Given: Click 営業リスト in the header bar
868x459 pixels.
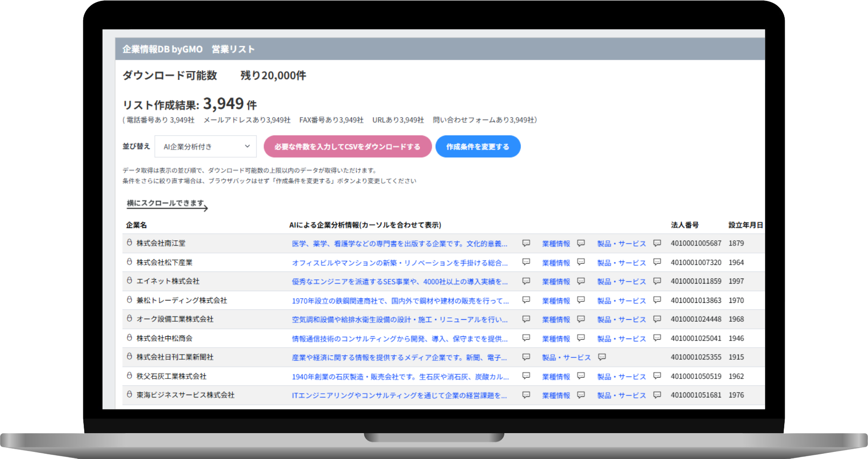Looking at the screenshot, I should [233, 49].
